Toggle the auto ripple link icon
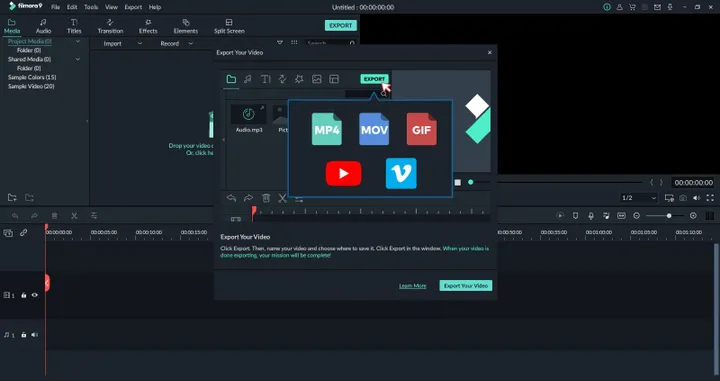Viewport: 720px width, 381px height. pos(23,233)
